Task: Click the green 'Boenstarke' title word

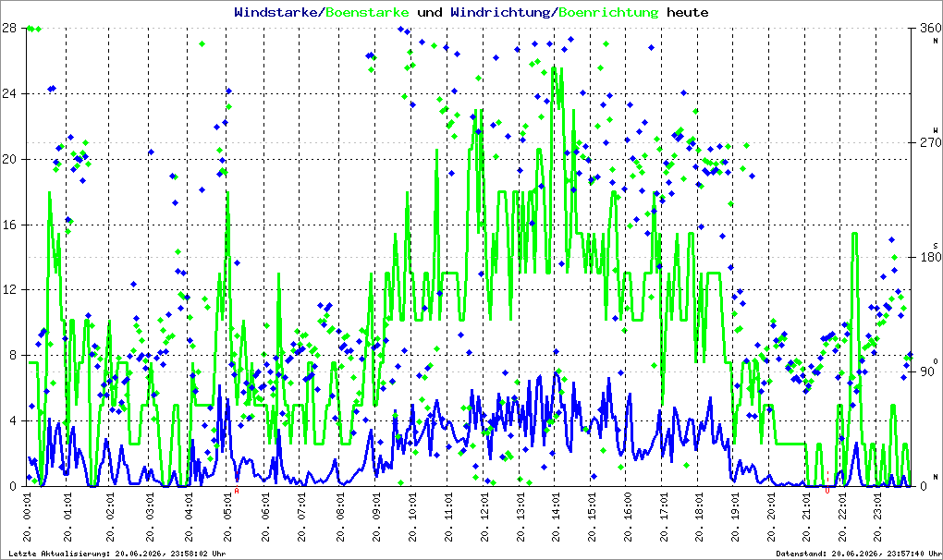Action: click(x=367, y=12)
